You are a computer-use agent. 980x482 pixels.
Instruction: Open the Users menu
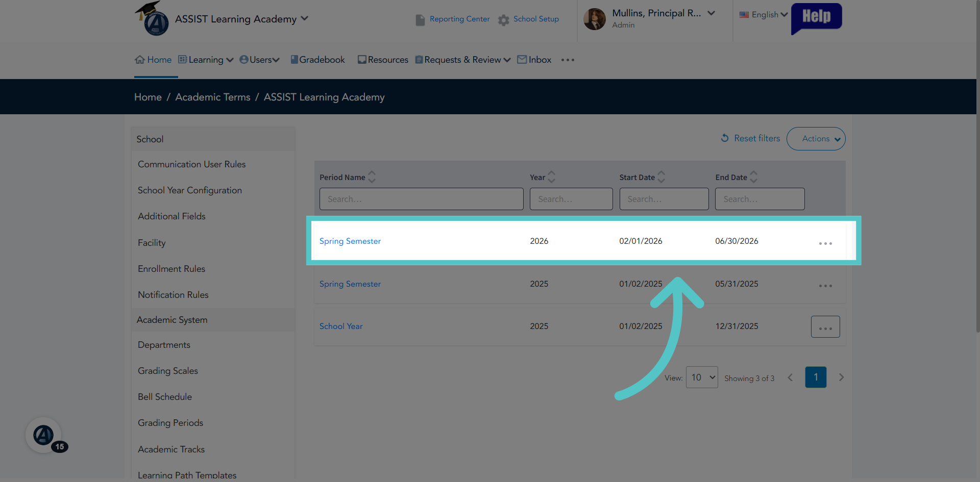click(x=260, y=60)
